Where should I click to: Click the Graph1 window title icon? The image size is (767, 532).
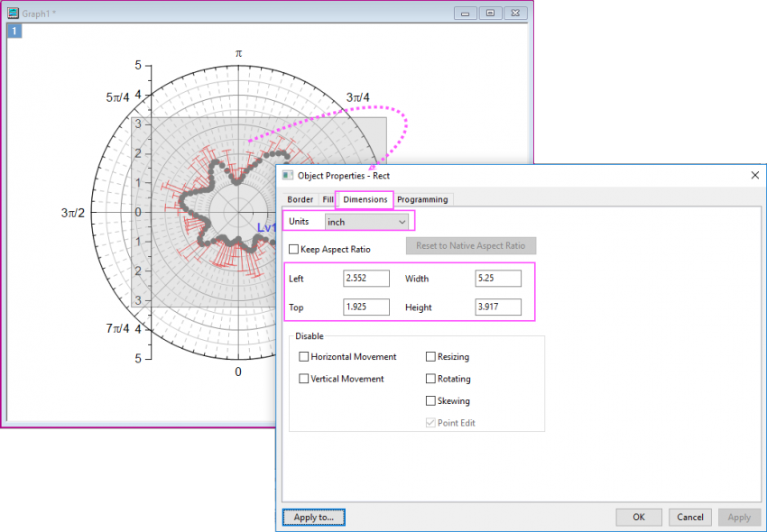(14, 14)
